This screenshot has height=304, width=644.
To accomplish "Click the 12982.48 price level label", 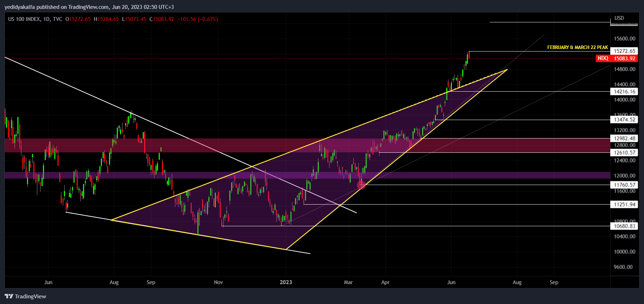I will click(624, 139).
